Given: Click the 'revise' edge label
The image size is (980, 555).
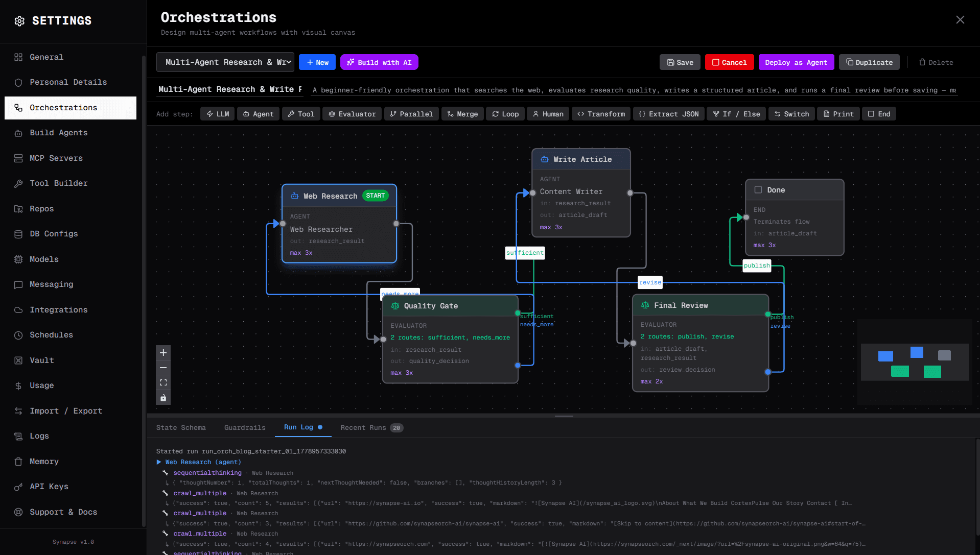Looking at the screenshot, I should 650,282.
